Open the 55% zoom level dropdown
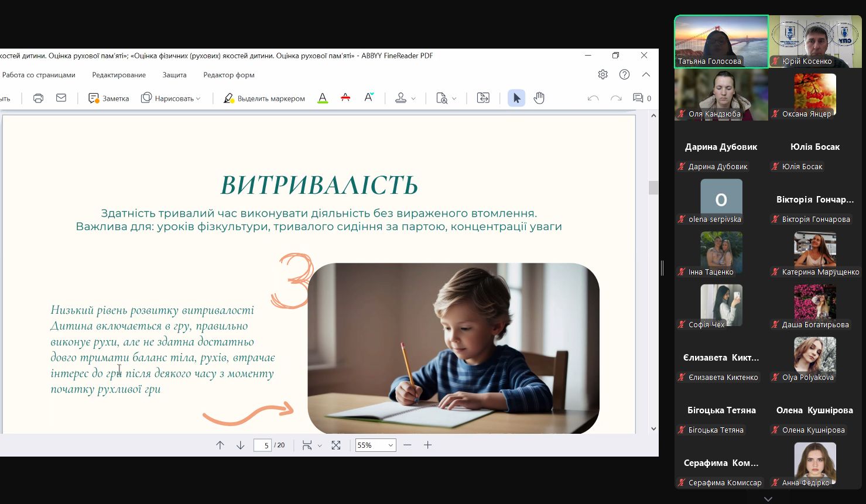Screen dimensions: 866x504 pyautogui.click(x=375, y=445)
